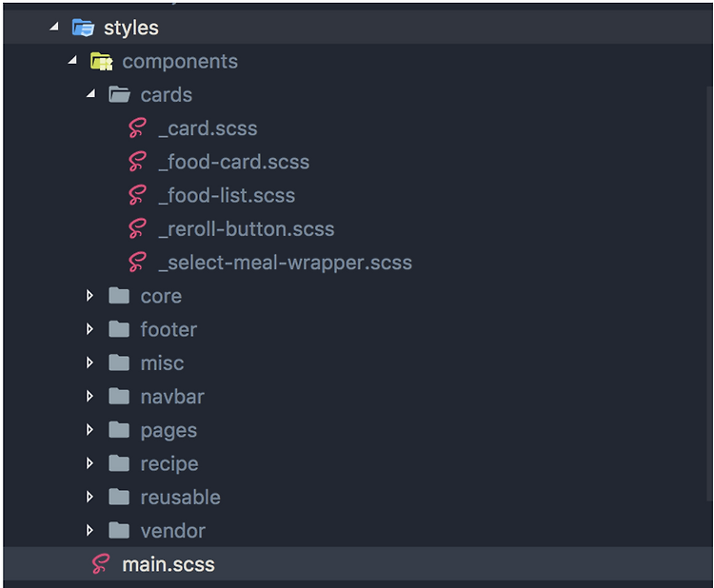Click the Sass icon beside _food-list.scss
The height and width of the screenshot is (588, 714).
point(138,195)
